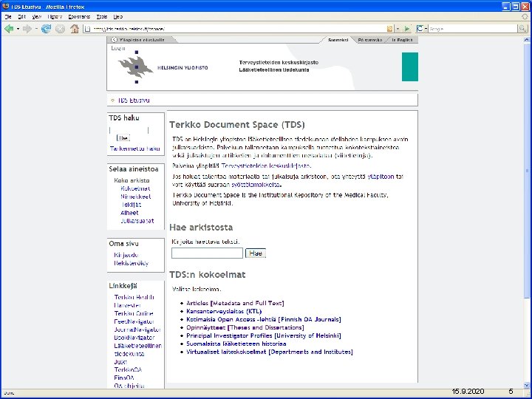This screenshot has height=399, width=532.
Task: Open the Bookmarks menu
Action: point(79,16)
